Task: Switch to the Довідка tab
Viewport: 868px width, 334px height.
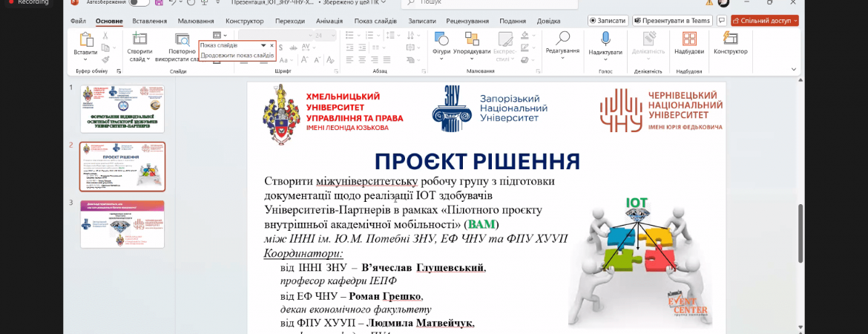Action: point(548,21)
